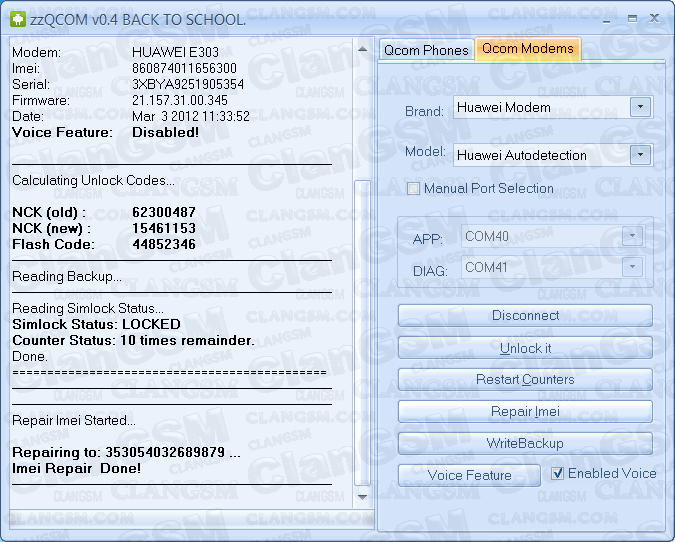
Task: Select the Qcom Modems tab
Action: coord(528,49)
